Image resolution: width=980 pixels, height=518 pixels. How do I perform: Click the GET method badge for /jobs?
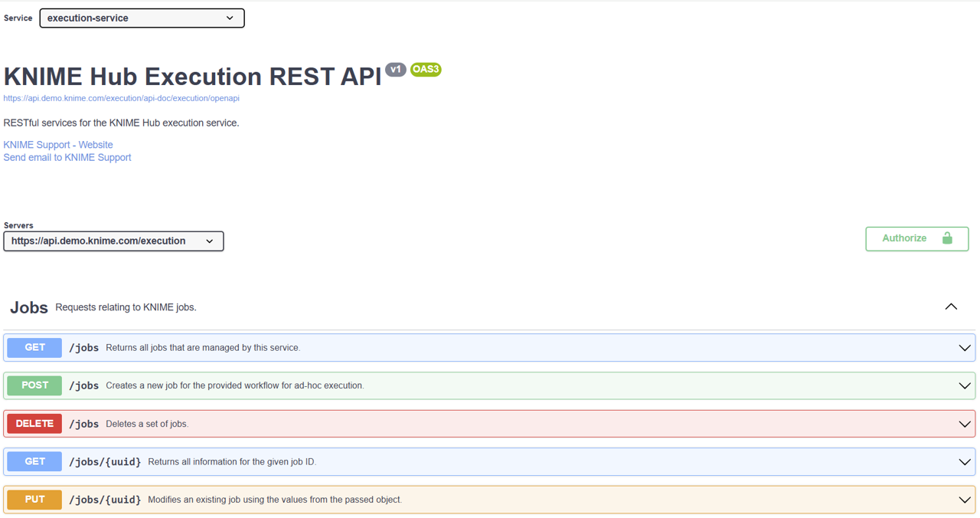pyautogui.click(x=34, y=347)
